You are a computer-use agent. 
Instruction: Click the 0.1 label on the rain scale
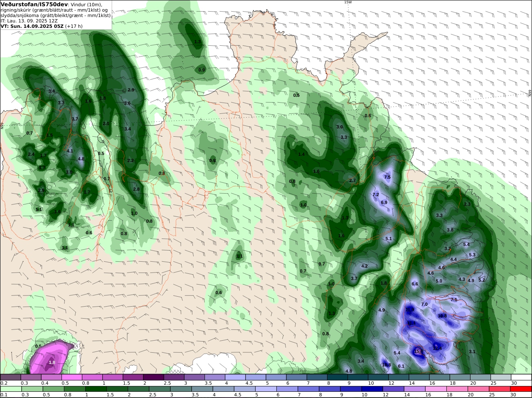[3, 395]
